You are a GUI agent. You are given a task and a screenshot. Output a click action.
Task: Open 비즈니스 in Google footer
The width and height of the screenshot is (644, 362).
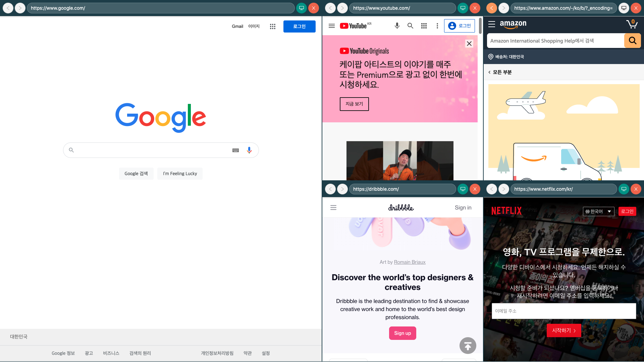[111, 353]
